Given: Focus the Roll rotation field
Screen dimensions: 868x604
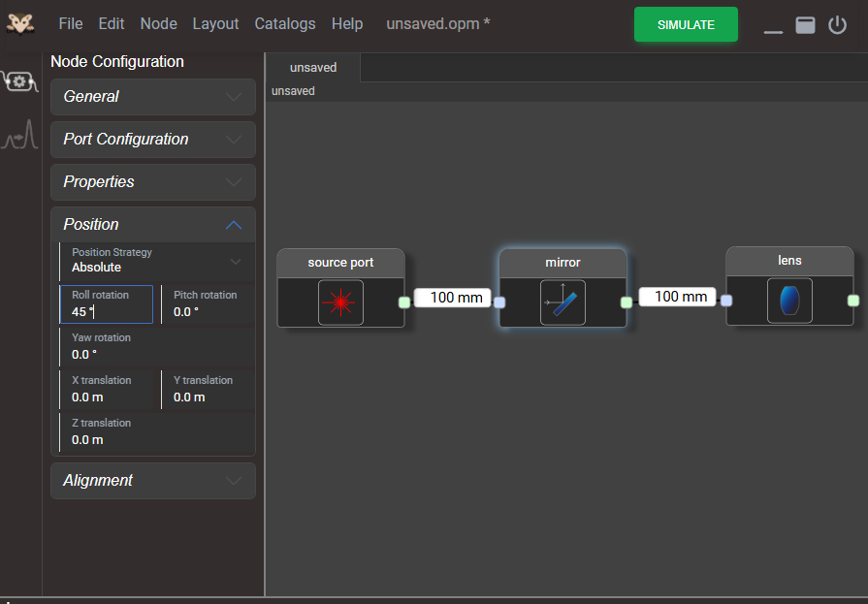Looking at the screenshot, I should pyautogui.click(x=107, y=303).
